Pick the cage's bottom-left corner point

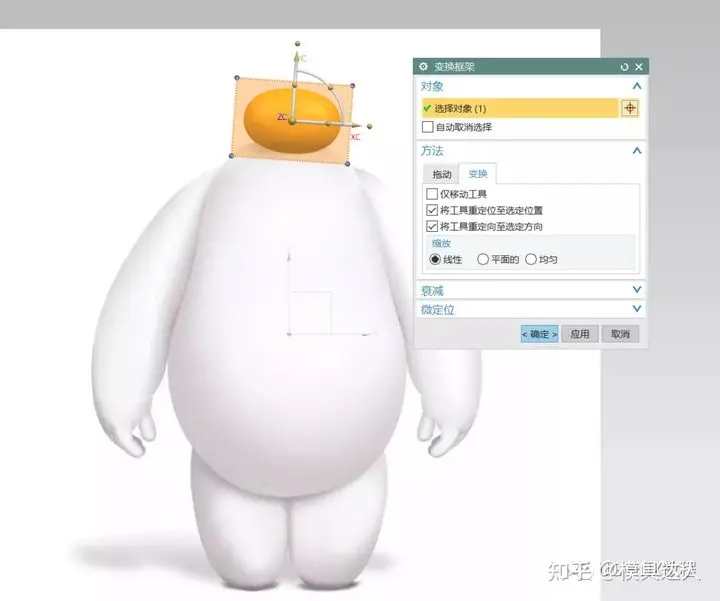coord(231,156)
